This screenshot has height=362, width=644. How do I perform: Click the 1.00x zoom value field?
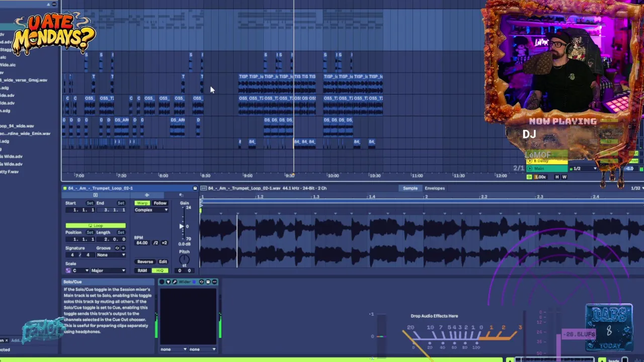540,177
